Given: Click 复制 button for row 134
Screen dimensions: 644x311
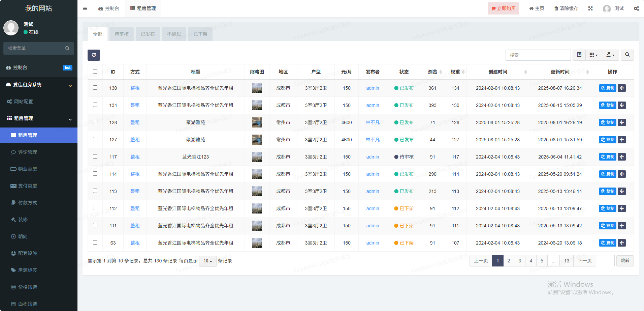Looking at the screenshot, I should (x=608, y=105).
